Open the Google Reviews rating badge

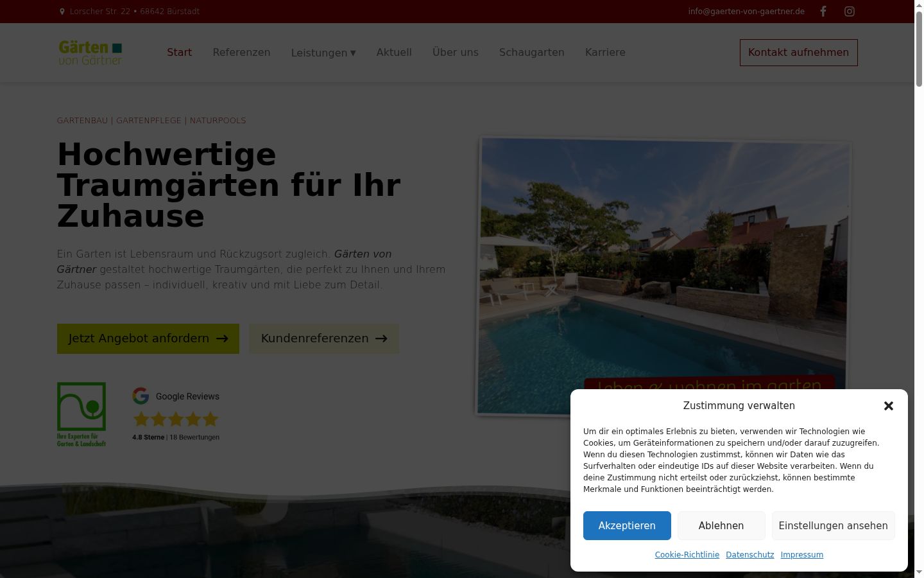point(176,414)
